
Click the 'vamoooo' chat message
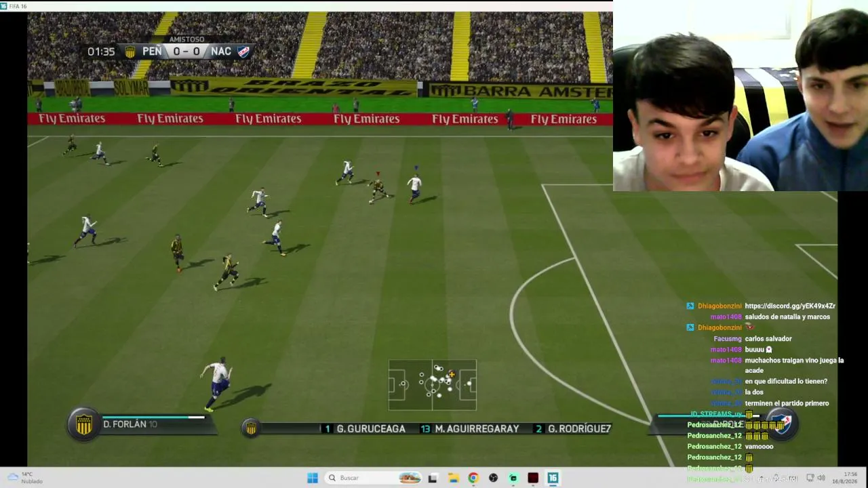coord(759,447)
